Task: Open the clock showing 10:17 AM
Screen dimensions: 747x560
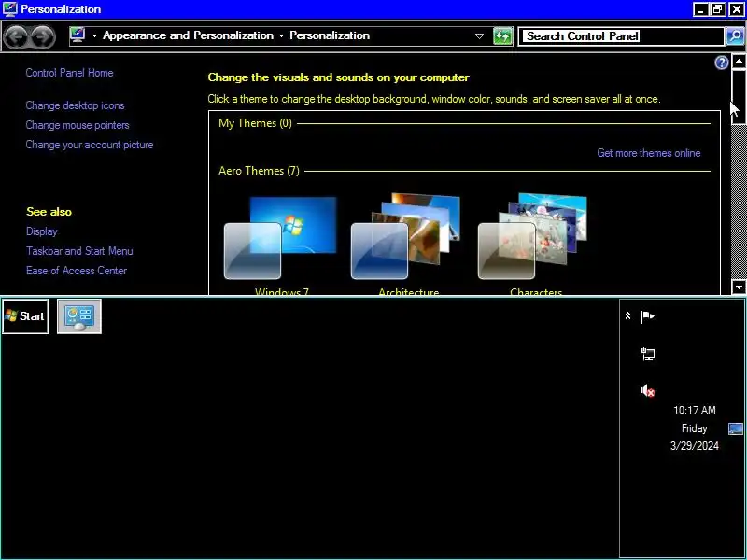Action: (694, 411)
